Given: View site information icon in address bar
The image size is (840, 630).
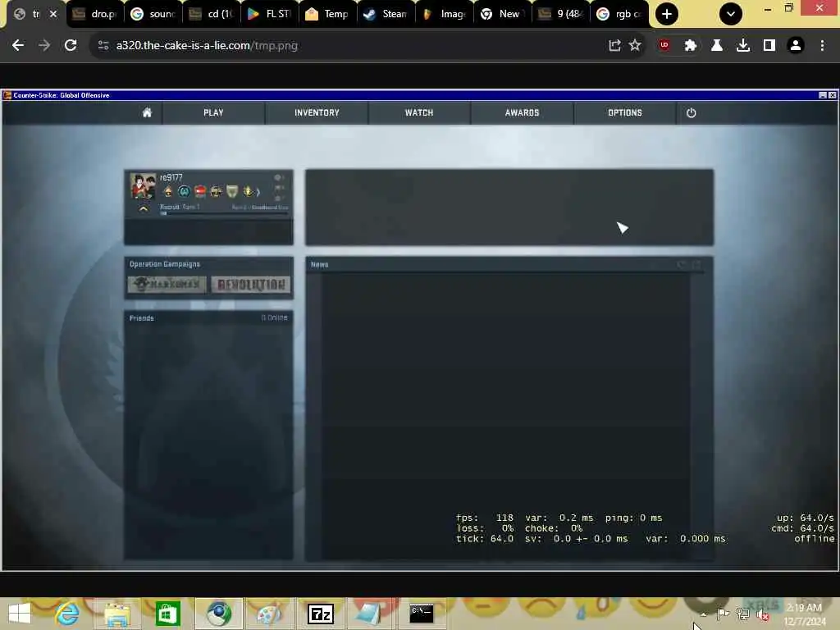Looking at the screenshot, I should click(x=103, y=46).
